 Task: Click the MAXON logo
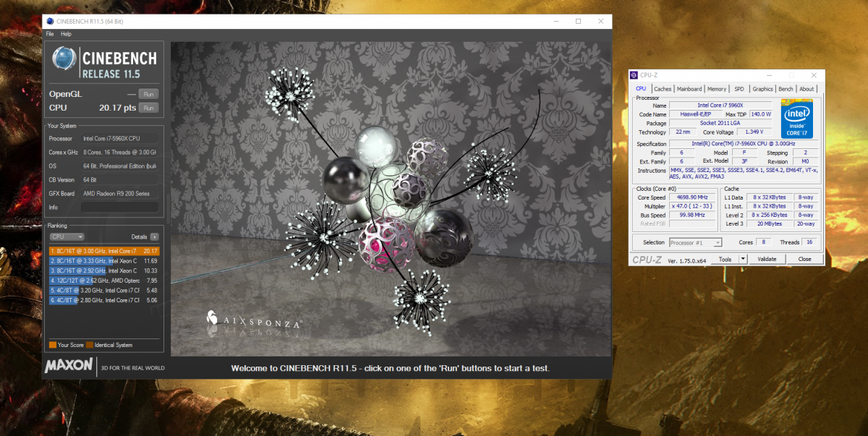tap(69, 366)
